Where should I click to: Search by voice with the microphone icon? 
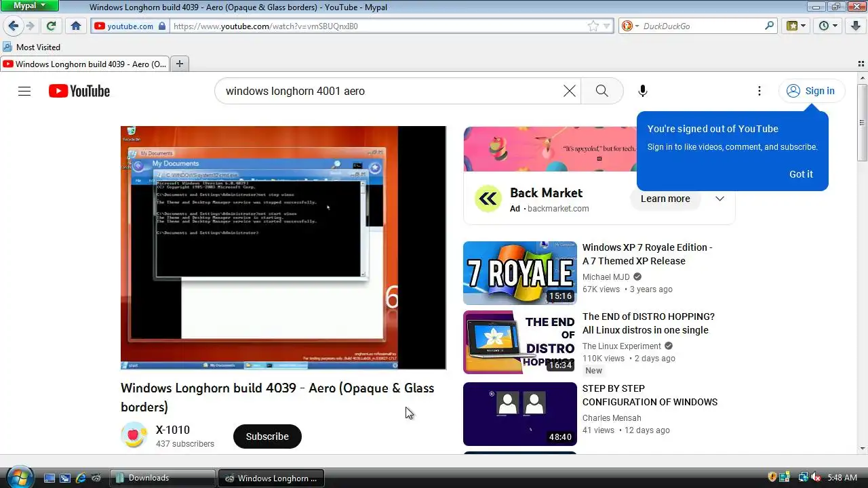[643, 91]
